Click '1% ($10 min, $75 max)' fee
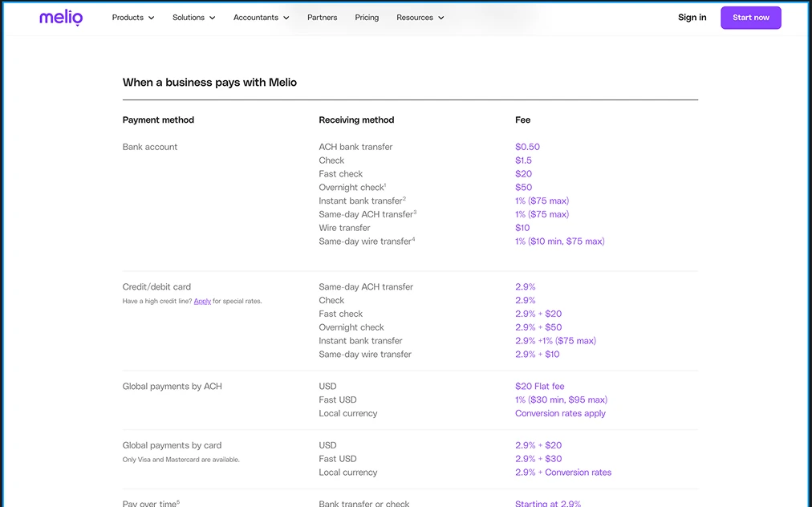This screenshot has width=812, height=507. 560,241
